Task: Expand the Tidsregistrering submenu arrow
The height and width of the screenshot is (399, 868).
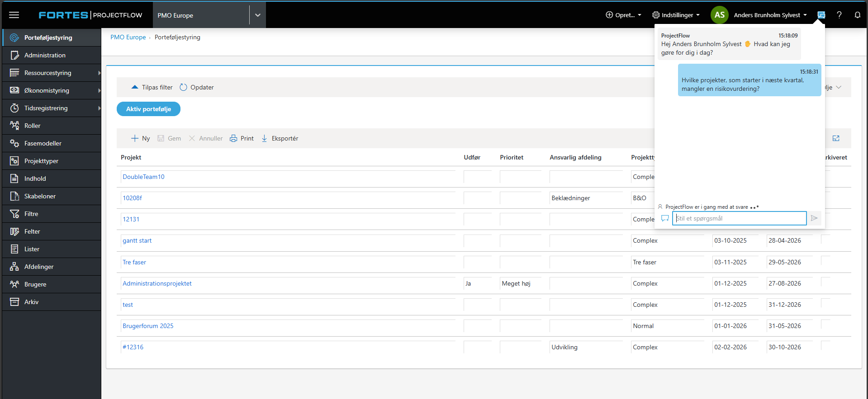Action: (x=99, y=108)
